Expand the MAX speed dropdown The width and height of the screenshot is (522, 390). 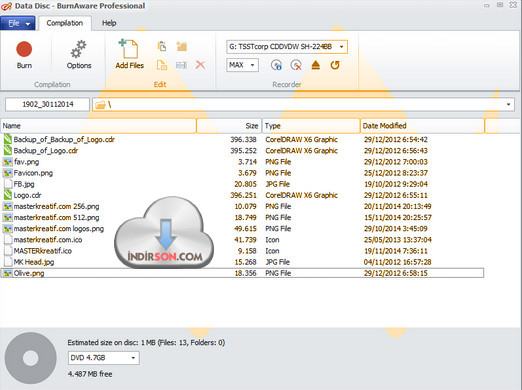point(252,65)
